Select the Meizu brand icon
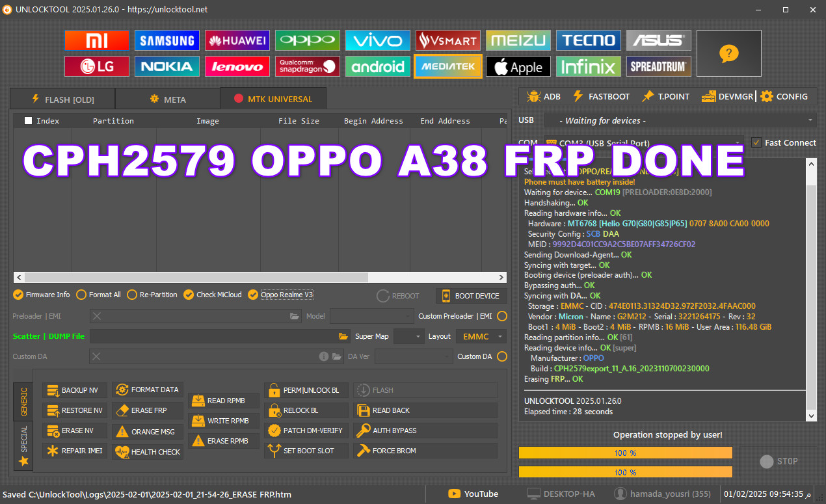This screenshot has height=504, width=826. [x=518, y=40]
